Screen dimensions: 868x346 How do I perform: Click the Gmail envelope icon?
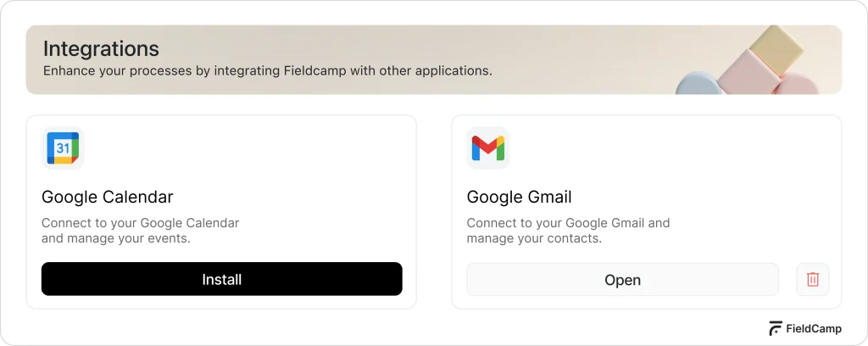pos(487,148)
